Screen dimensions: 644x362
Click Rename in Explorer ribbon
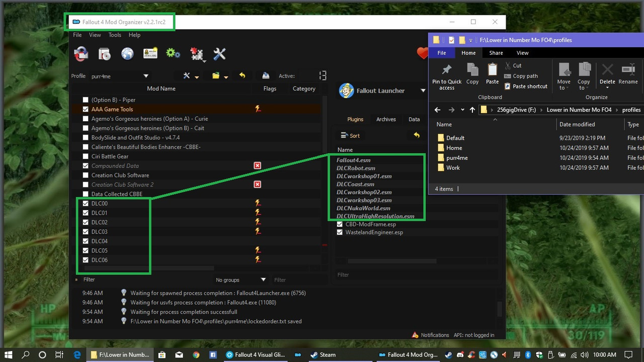[628, 74]
